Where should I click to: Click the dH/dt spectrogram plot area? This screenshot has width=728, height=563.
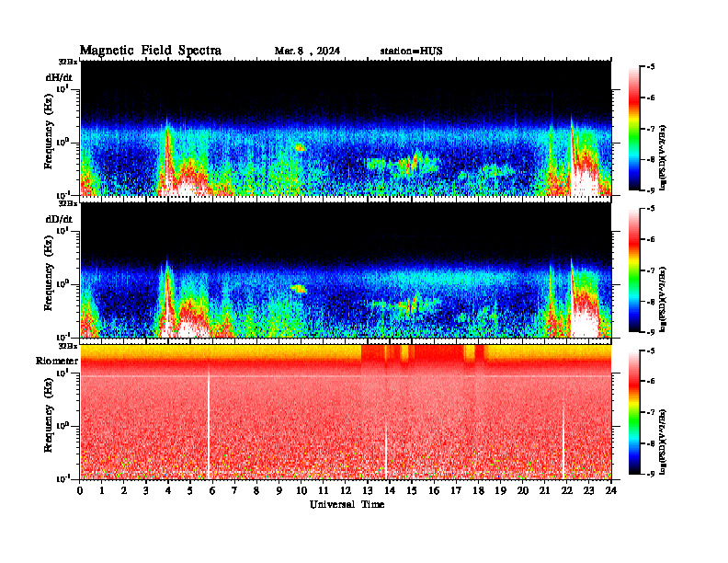[346, 128]
